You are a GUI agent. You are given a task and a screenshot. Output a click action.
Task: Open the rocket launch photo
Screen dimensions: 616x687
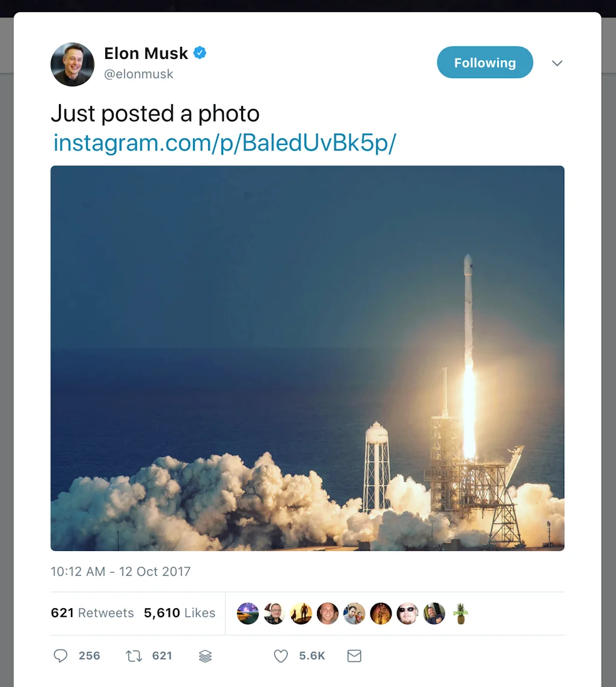pos(307,358)
